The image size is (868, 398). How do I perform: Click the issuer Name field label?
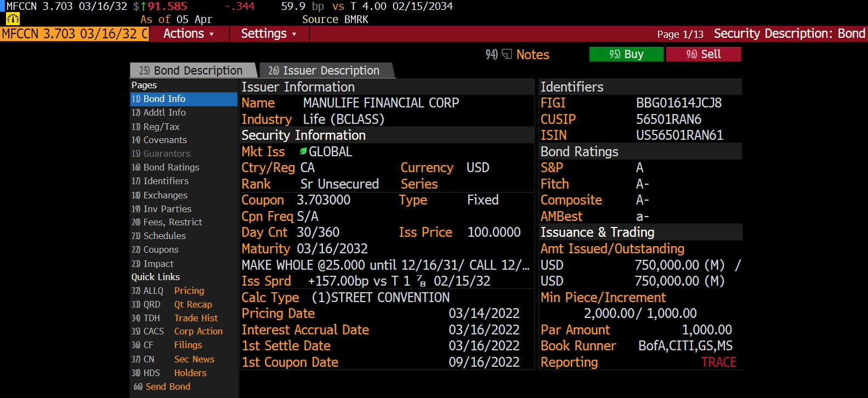coord(258,103)
